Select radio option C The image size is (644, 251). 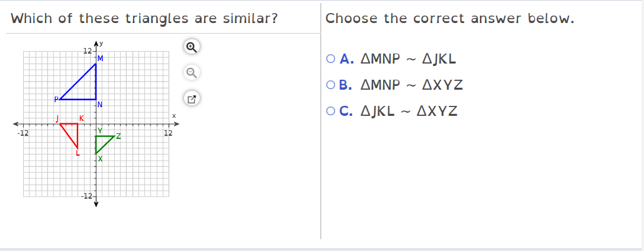click(x=331, y=111)
